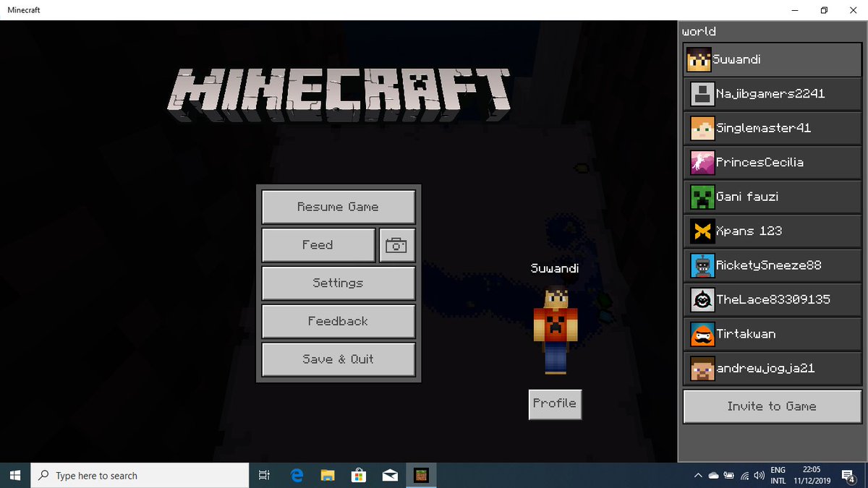This screenshot has height=488, width=868.
Task: Click TheLace83309135's avatar icon
Action: (x=702, y=300)
